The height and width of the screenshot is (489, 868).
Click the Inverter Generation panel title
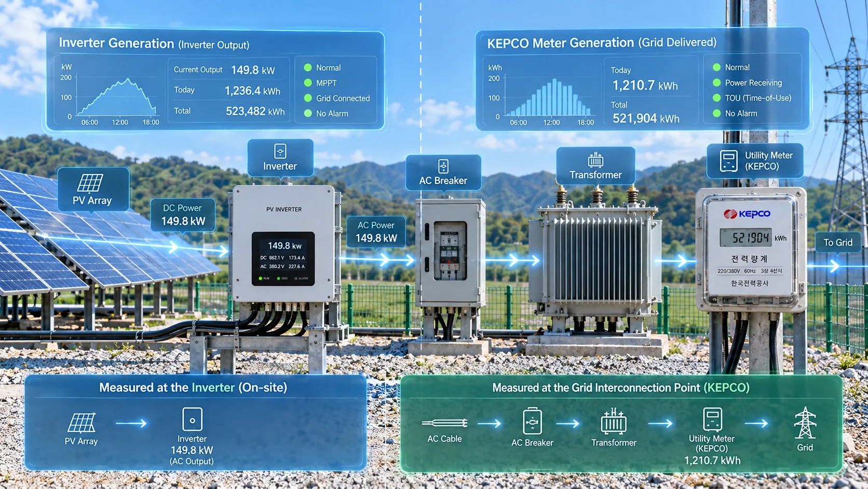tap(154, 44)
